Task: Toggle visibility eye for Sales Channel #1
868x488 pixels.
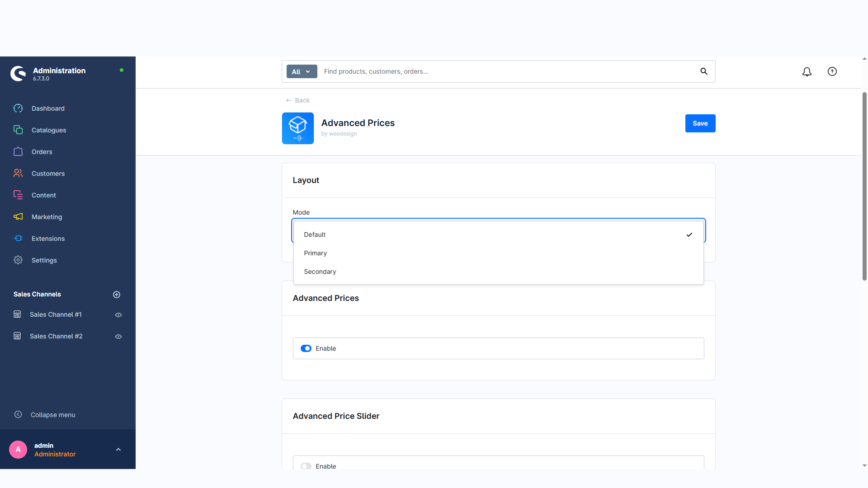Action: tap(118, 315)
